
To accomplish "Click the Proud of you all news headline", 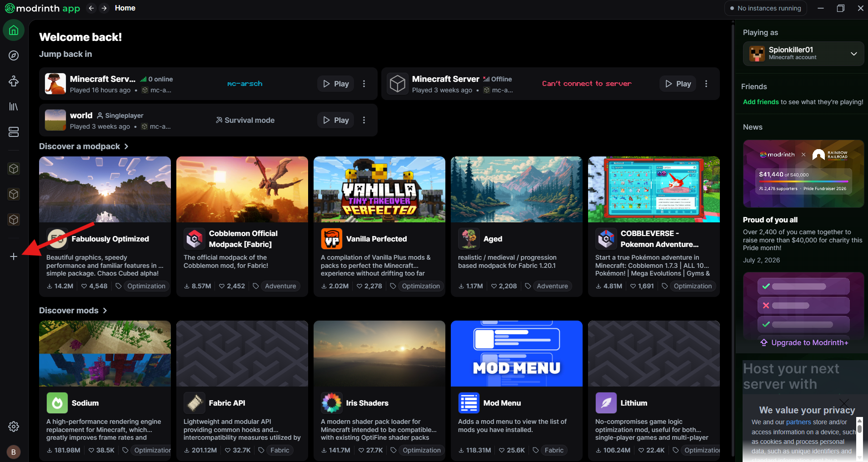I will 770,220.
